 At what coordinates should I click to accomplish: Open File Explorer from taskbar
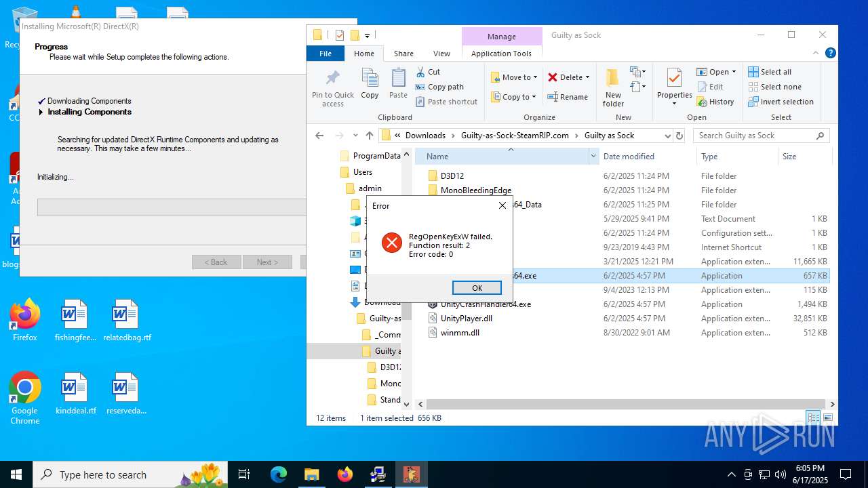click(x=312, y=474)
